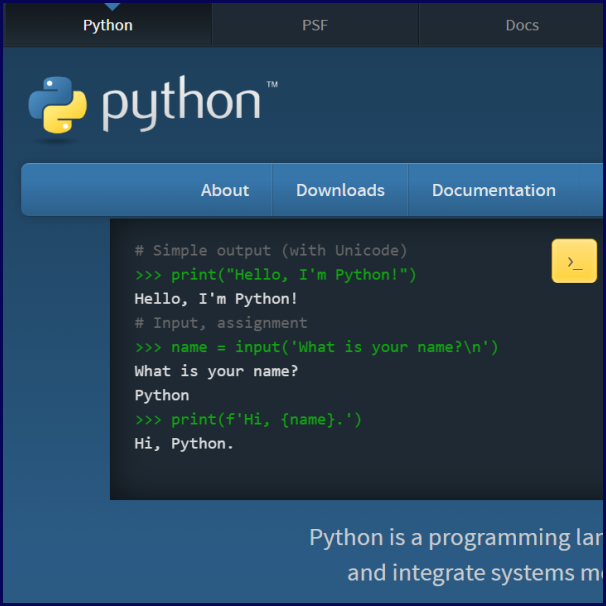The height and width of the screenshot is (606, 606).
Task: Switch to the PSF tab
Action: point(315,25)
